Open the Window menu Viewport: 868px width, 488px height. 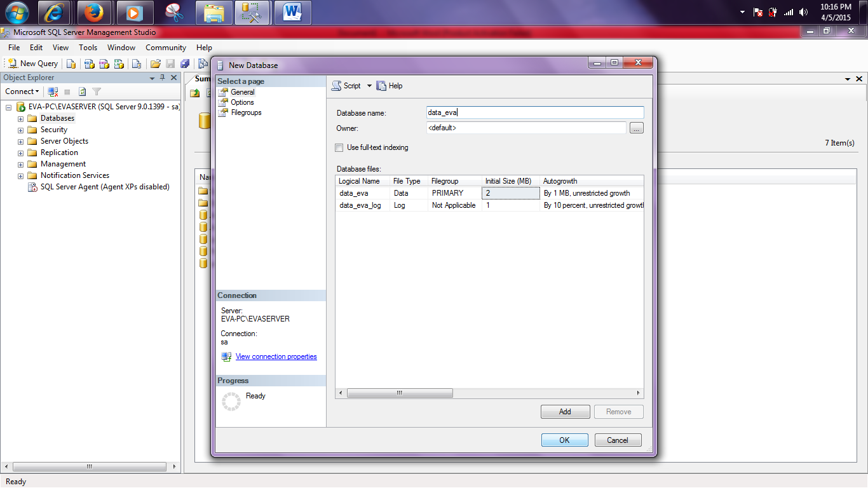(x=121, y=48)
